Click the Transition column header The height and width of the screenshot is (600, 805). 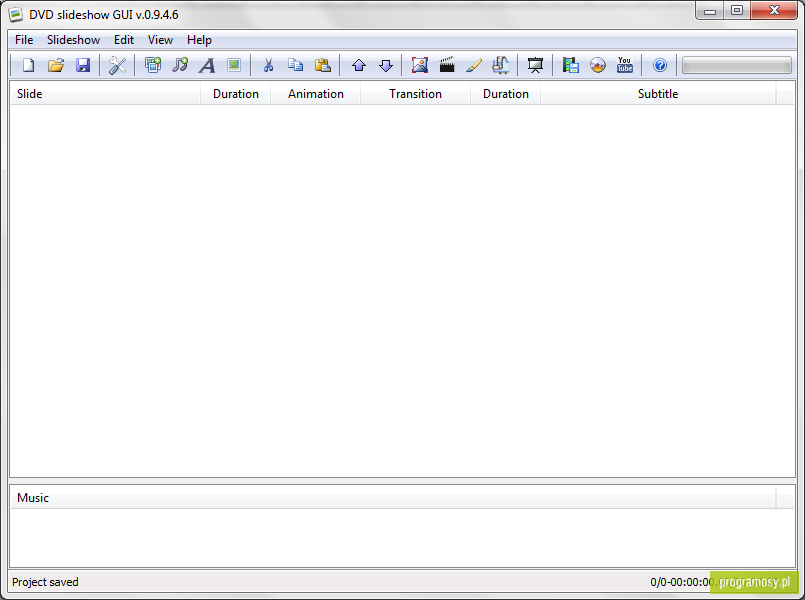(x=415, y=94)
